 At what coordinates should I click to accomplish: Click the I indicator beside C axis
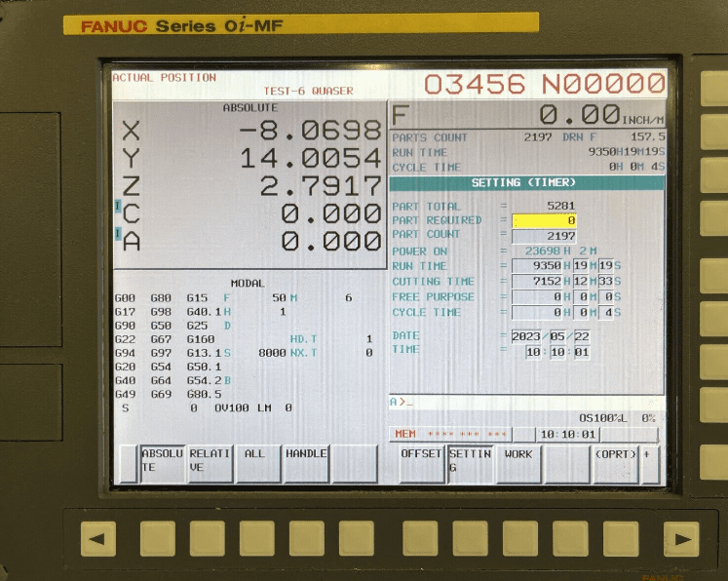pos(119,208)
